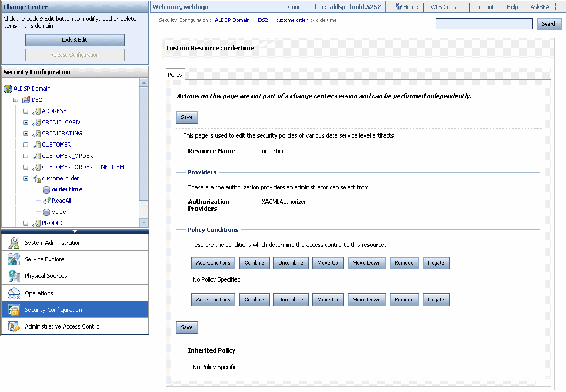Click the Service Explorer icon
Screen dimensions: 566x392
pyautogui.click(x=14, y=259)
